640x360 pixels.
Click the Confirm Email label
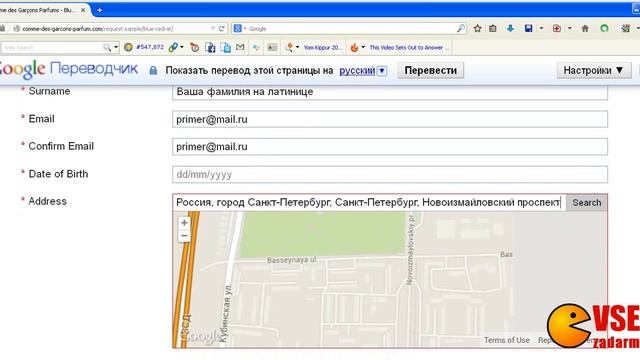pyautogui.click(x=61, y=146)
